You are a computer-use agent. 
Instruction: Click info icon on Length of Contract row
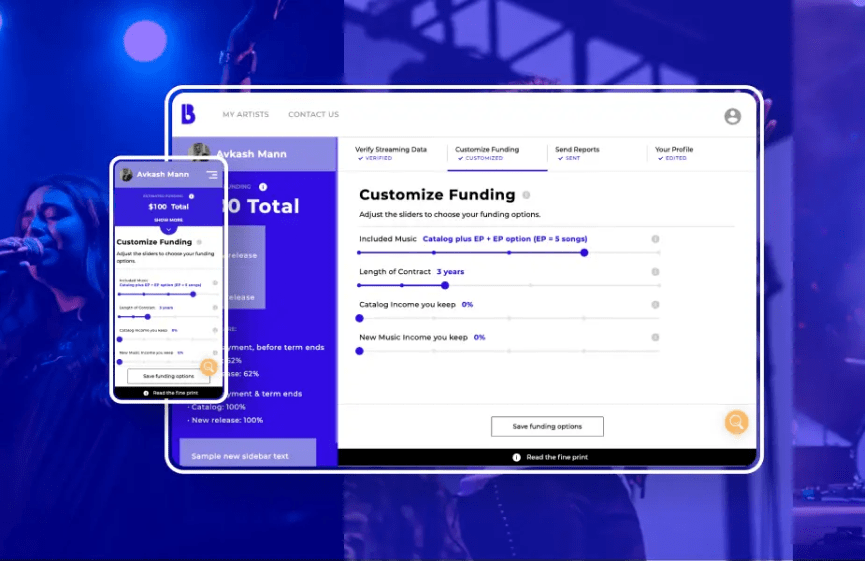pos(655,272)
